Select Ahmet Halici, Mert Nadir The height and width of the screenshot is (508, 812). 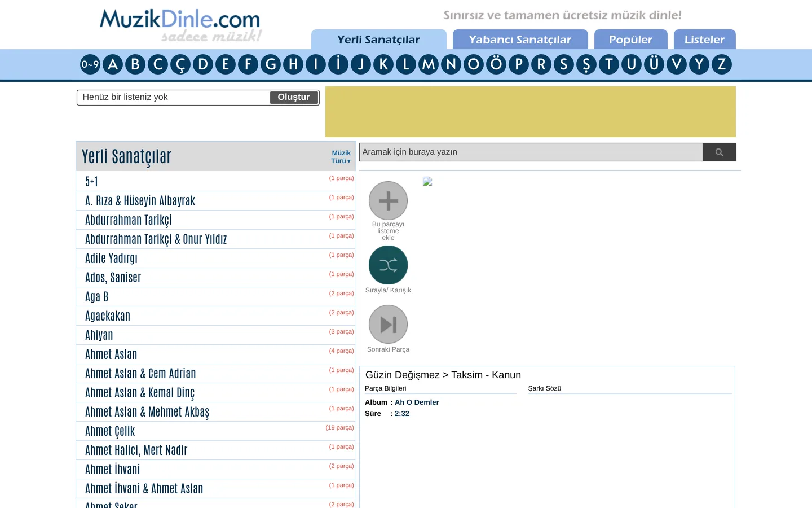216,450
